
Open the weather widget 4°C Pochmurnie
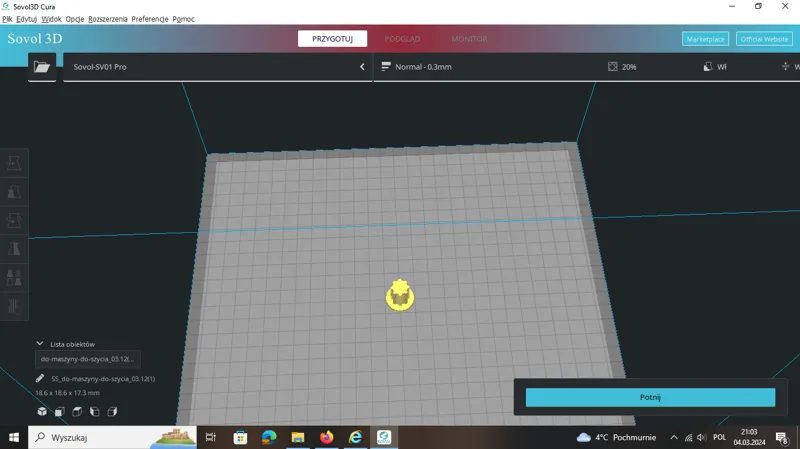(616, 437)
